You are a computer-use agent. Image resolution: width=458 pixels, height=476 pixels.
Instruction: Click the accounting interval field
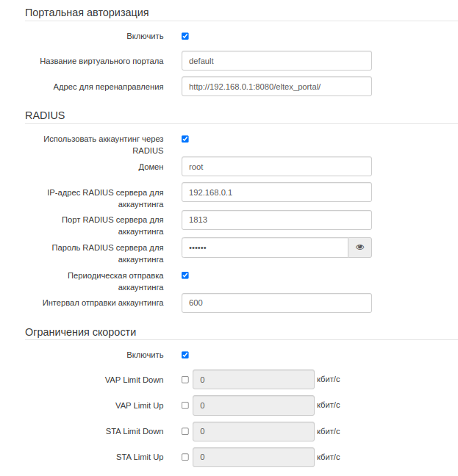pos(276,303)
